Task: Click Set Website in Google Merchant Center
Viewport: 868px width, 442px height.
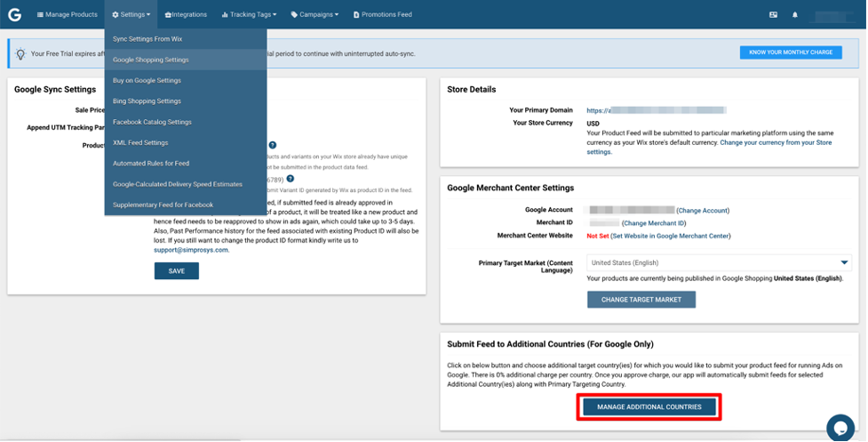Action: (671, 236)
